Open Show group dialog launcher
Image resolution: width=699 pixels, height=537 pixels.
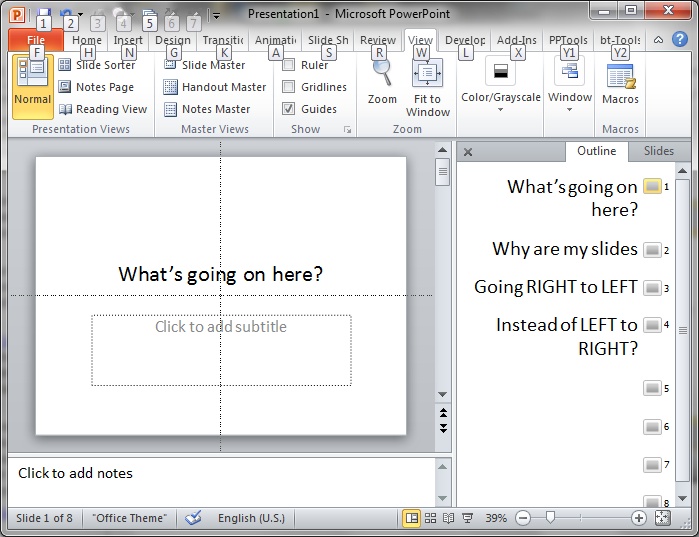click(x=347, y=130)
